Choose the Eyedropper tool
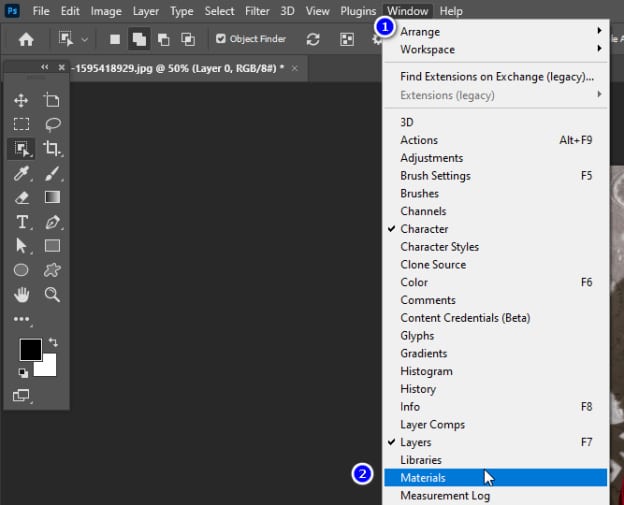The height and width of the screenshot is (505, 624). click(21, 174)
